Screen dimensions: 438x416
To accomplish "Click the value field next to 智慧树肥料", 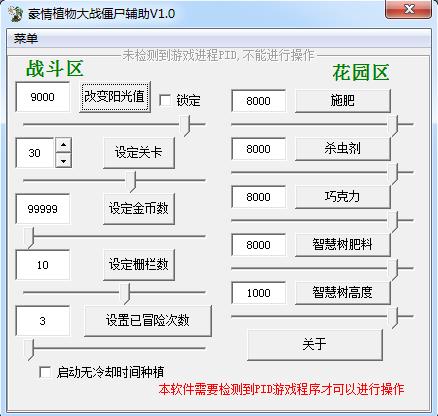I will point(259,245).
